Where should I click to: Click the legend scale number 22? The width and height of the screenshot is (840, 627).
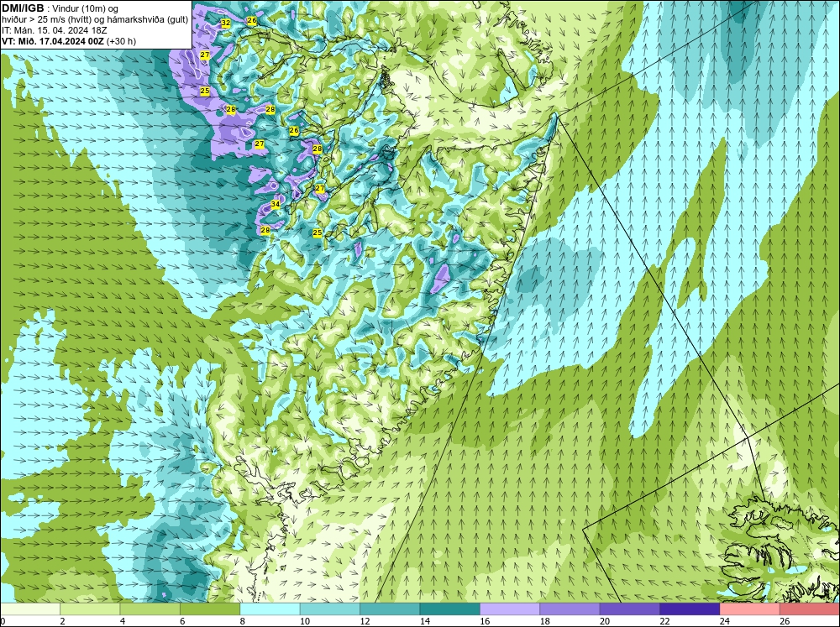click(x=664, y=621)
